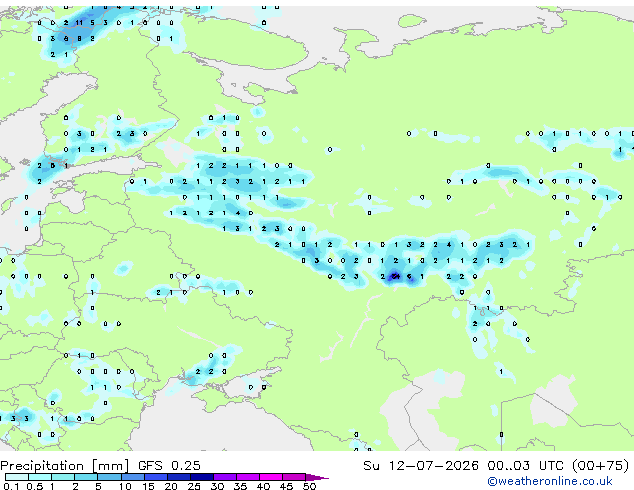This screenshot has height=490, width=634.
Task: Click the "00..03 UTC" time label
Action: tap(525, 466)
